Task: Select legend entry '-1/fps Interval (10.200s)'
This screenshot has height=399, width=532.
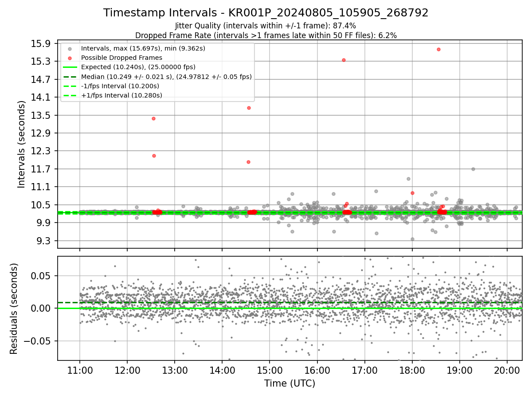Action: click(x=120, y=86)
